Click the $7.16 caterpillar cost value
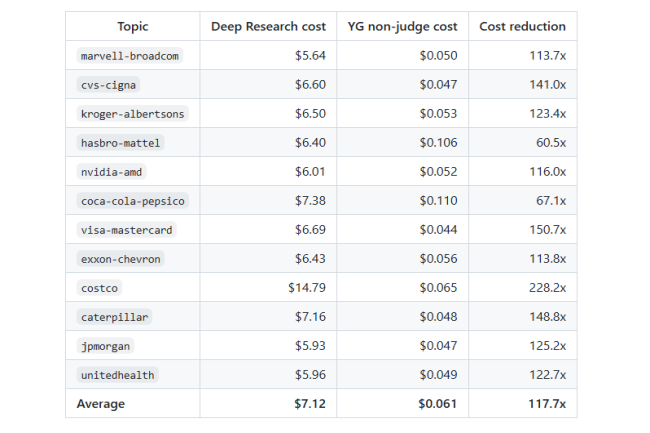 click(x=310, y=317)
